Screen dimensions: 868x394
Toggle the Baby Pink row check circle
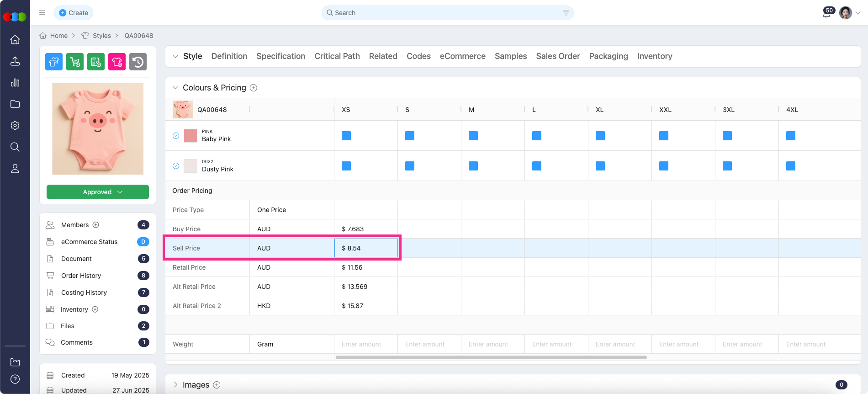click(x=176, y=136)
